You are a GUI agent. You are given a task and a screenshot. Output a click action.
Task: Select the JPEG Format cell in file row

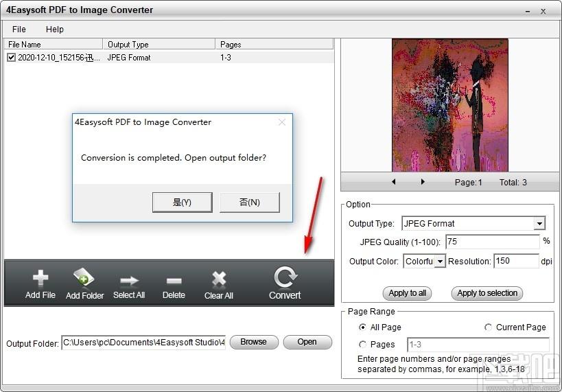(129, 58)
